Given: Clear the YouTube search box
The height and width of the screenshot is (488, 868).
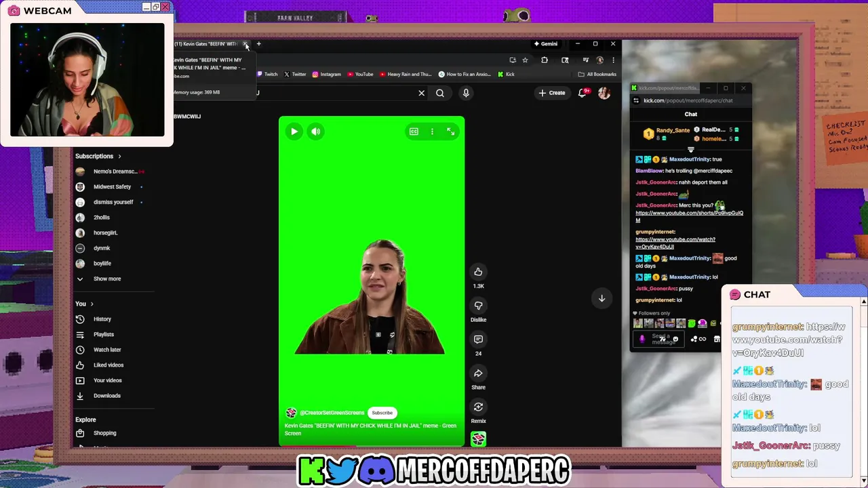Looking at the screenshot, I should tap(421, 93).
